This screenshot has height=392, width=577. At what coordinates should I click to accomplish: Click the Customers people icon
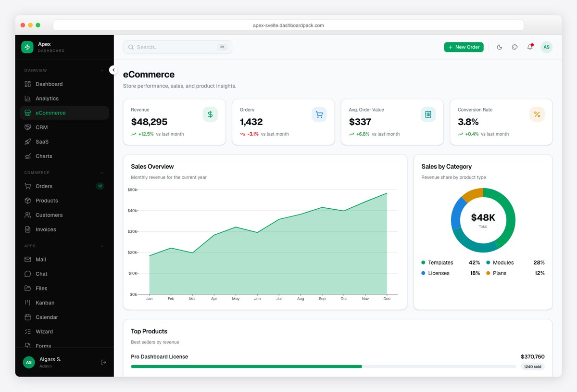point(28,215)
